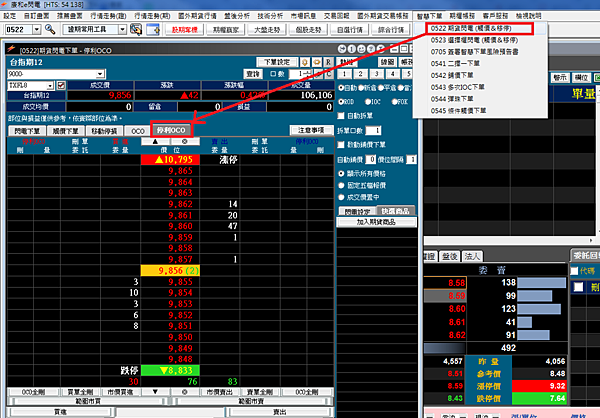600x418 pixels.
Task: Click the 加入期貨商品 button
Action: [x=376, y=222]
